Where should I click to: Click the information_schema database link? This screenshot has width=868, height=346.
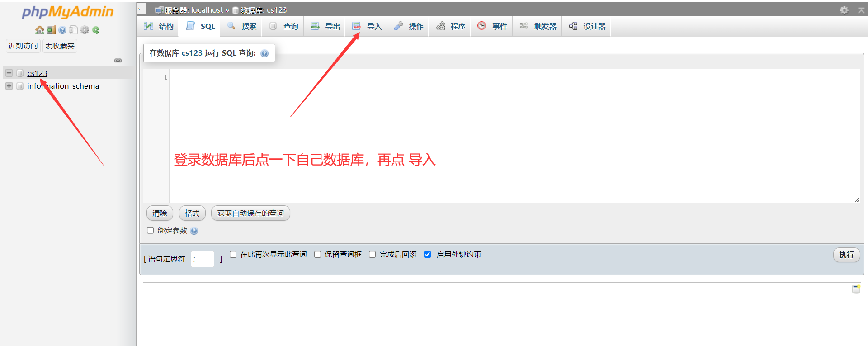click(63, 86)
